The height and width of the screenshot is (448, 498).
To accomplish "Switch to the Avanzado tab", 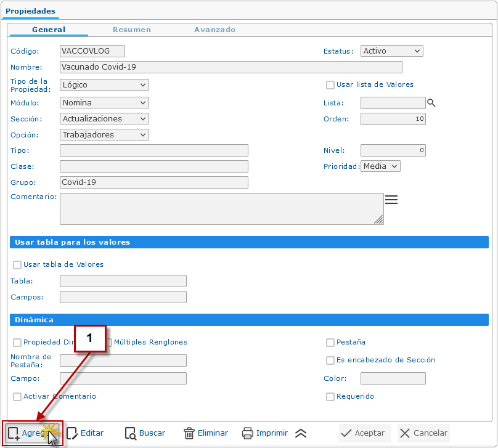I will pos(214,30).
